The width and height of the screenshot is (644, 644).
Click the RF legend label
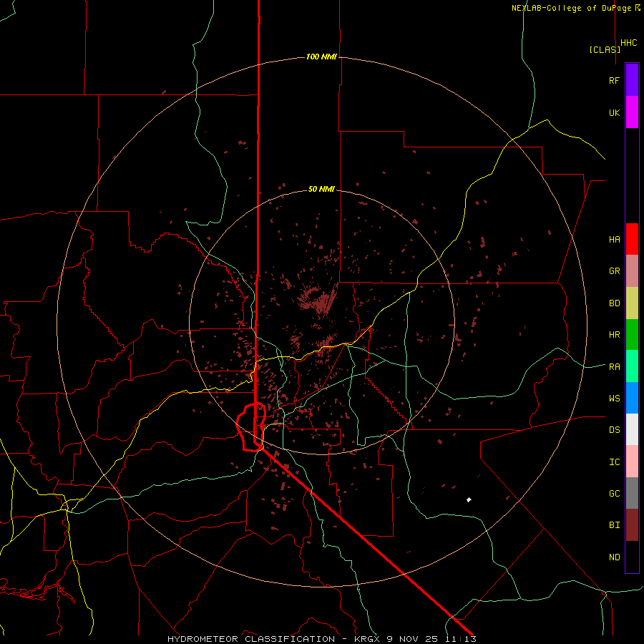coord(614,80)
